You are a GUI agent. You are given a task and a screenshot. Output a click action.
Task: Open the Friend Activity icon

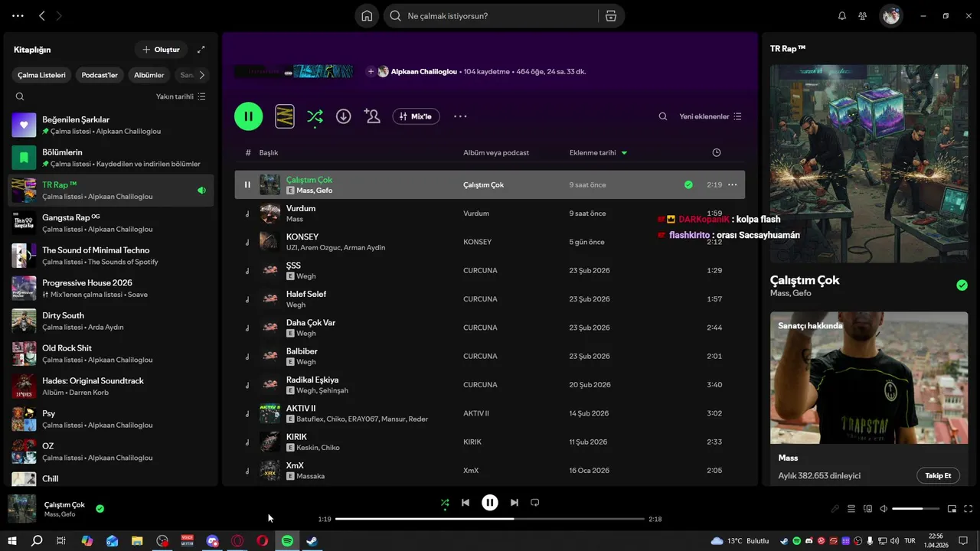(863, 16)
